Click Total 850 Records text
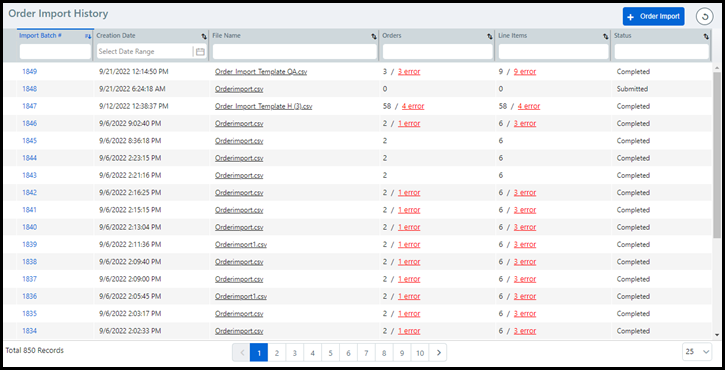 click(x=35, y=351)
